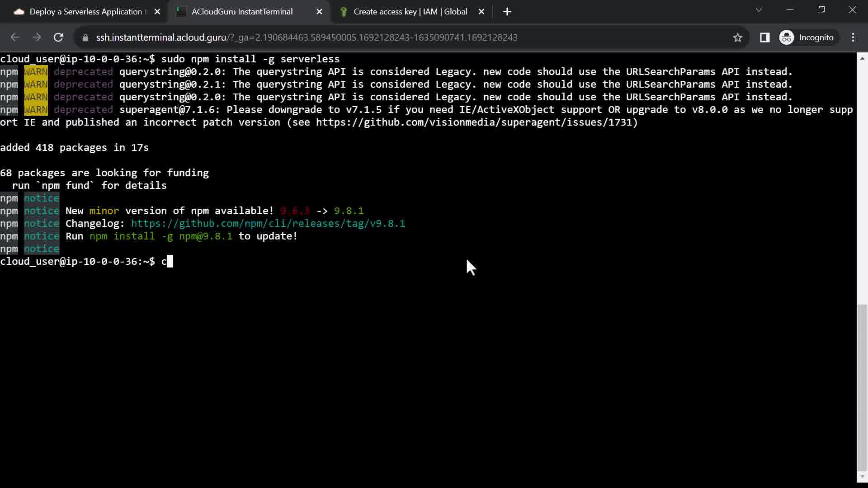
Task: Open the npm changelog GitHub link
Action: (x=268, y=224)
